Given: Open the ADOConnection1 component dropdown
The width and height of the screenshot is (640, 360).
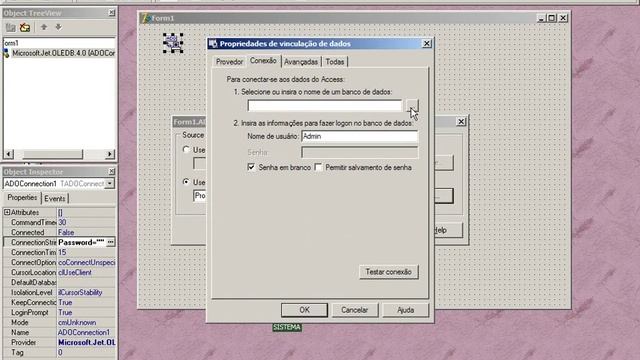Looking at the screenshot, I should click(109, 184).
